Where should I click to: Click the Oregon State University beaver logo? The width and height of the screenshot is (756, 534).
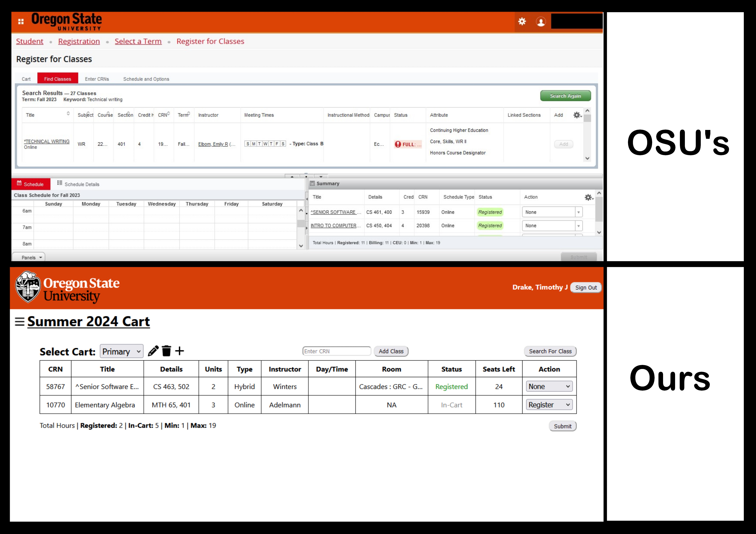tap(28, 287)
